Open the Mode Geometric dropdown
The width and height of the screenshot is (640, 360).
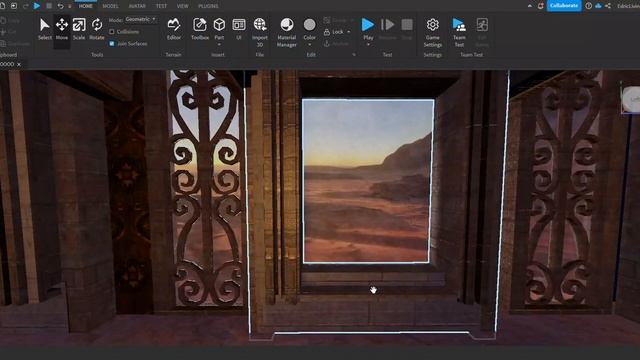(x=141, y=19)
